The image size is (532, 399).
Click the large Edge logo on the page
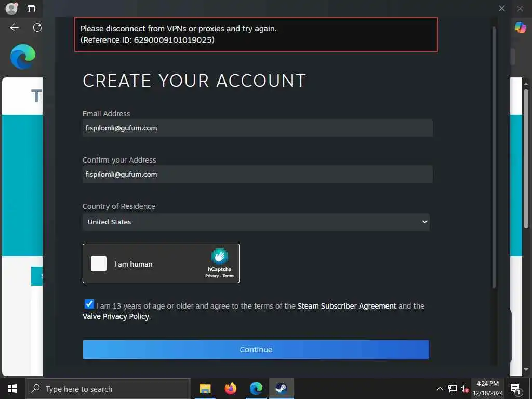point(23,57)
